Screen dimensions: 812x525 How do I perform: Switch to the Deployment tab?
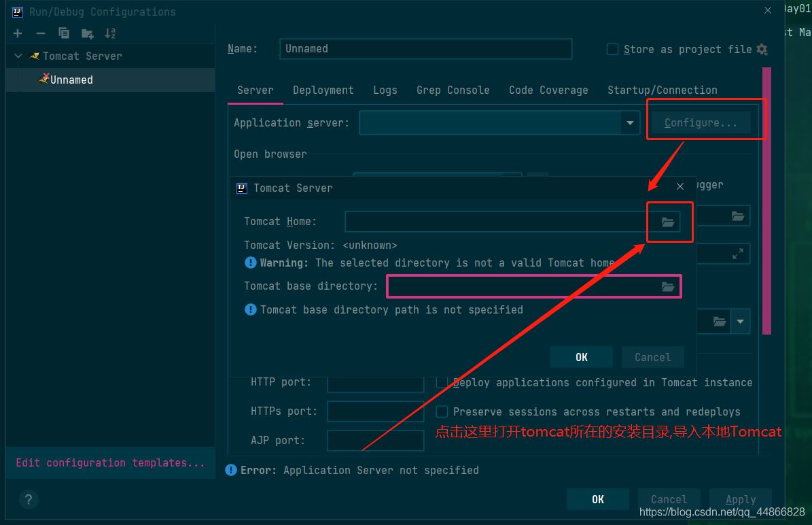click(323, 90)
